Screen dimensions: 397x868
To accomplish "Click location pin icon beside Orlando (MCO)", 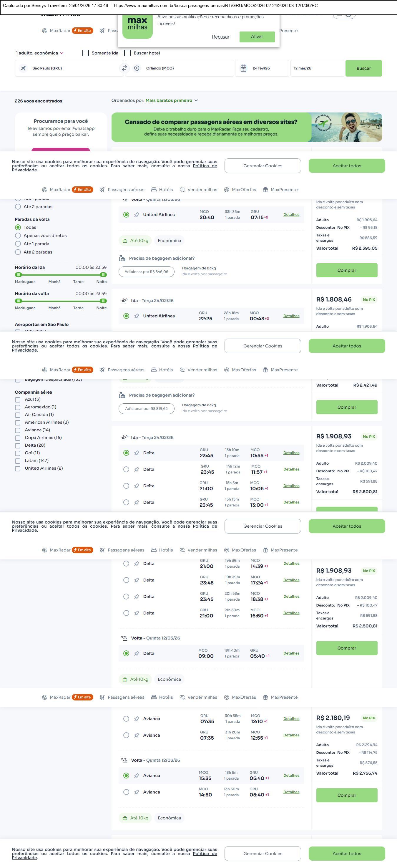I will coord(137,68).
